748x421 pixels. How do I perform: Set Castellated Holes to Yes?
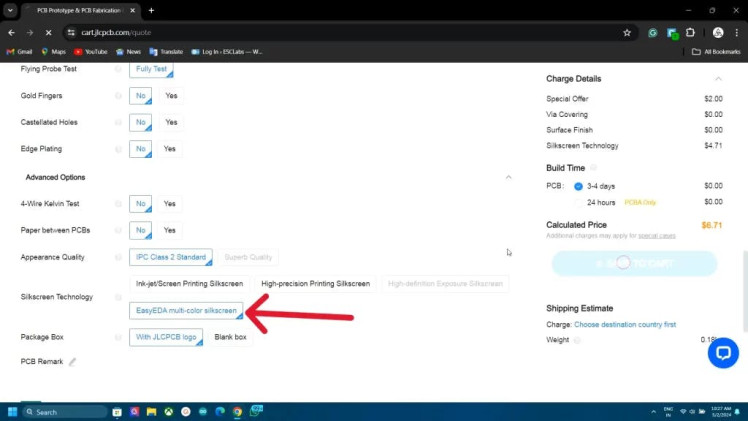point(171,123)
